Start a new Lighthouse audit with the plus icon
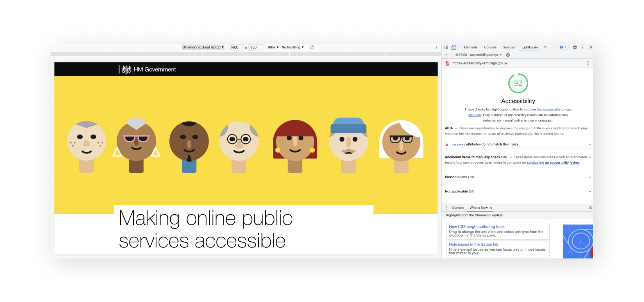 (x=446, y=55)
